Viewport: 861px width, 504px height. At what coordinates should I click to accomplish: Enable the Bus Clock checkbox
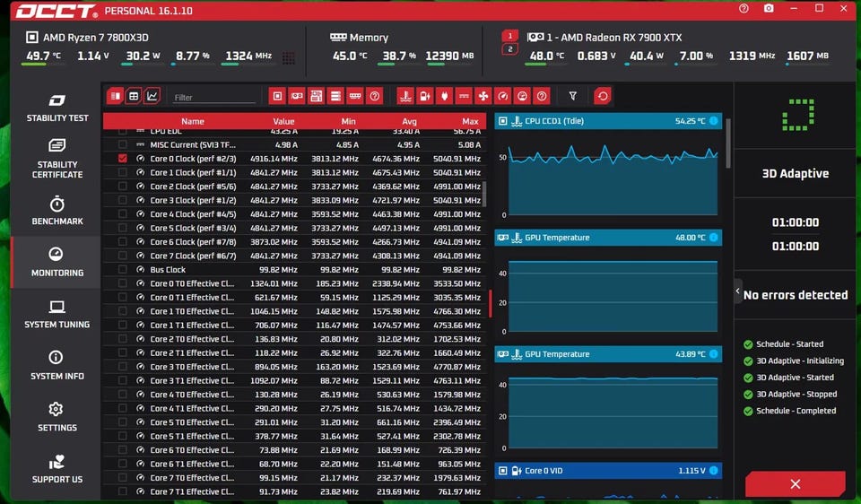[x=122, y=270]
